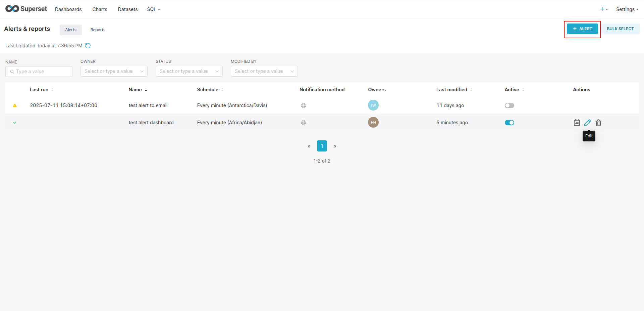The width and height of the screenshot is (644, 311).
Task: Switch to the Reports tab
Action: (x=98, y=30)
